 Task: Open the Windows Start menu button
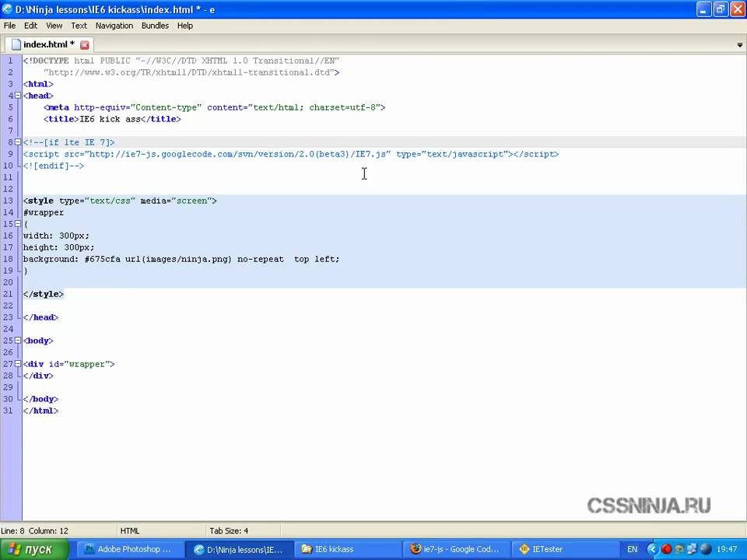[x=34, y=550]
